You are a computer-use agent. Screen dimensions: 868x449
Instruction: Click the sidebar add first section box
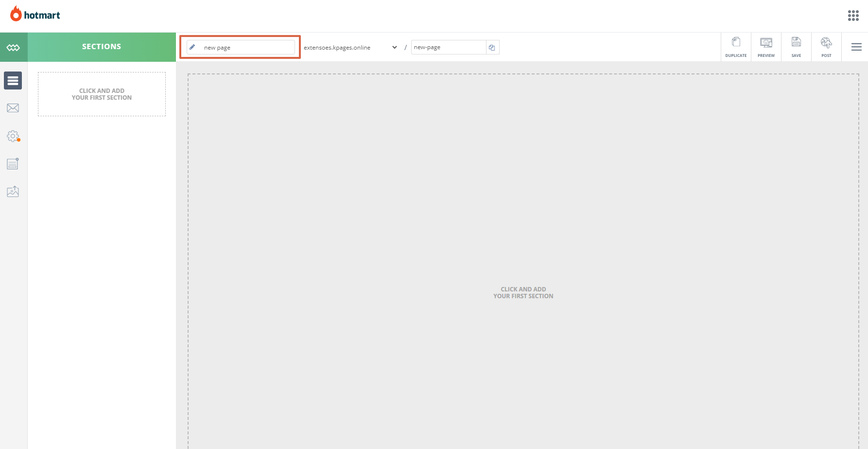coord(102,94)
